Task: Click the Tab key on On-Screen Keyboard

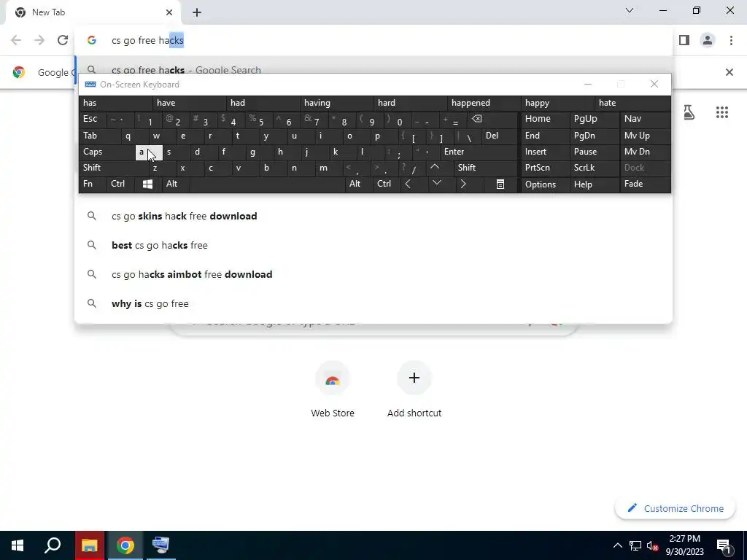Action: tap(99, 136)
